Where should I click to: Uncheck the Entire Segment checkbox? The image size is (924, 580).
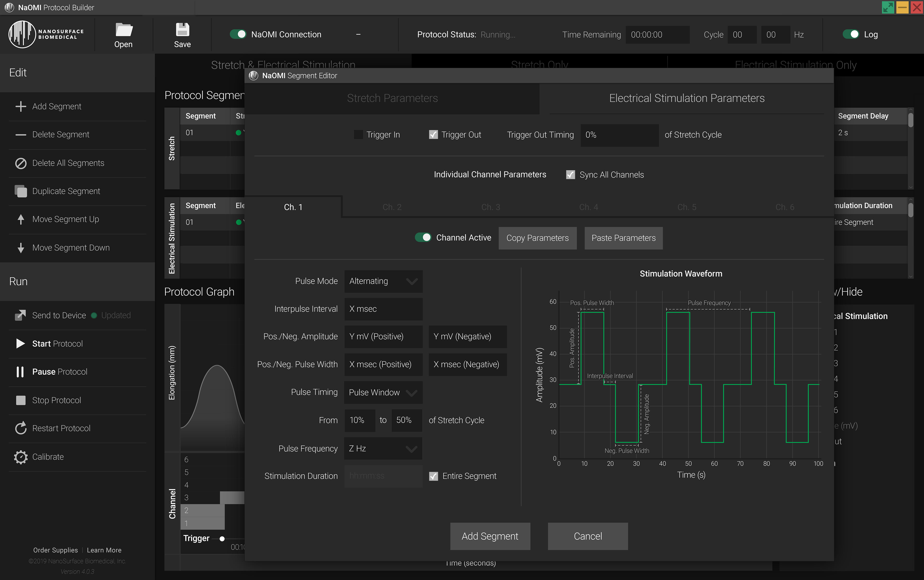click(x=434, y=476)
